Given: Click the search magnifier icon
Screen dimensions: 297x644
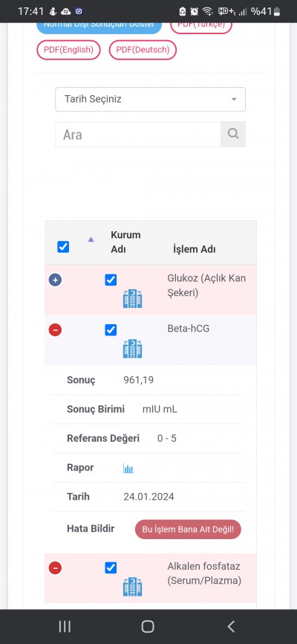Looking at the screenshot, I should tap(233, 134).
